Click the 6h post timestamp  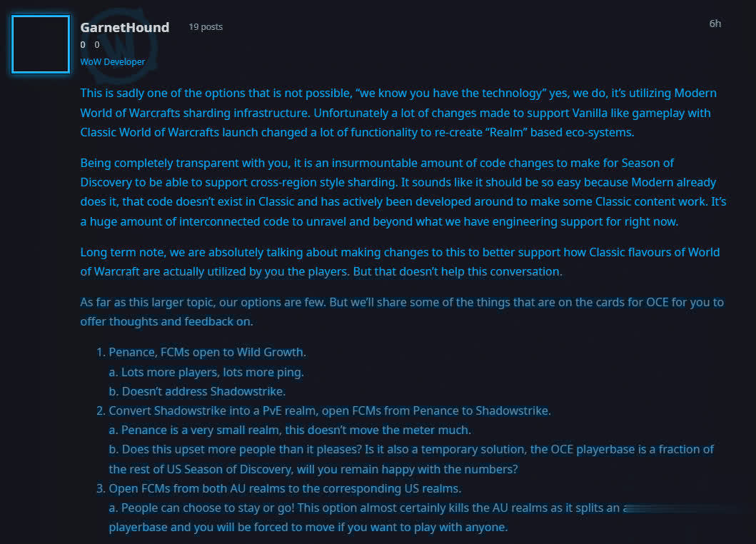[715, 24]
